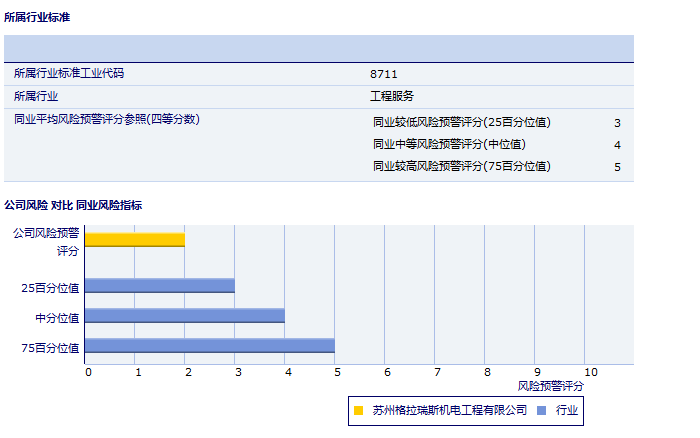Click the 同业较低风险预警评分(25百分位值) text
The width and height of the screenshot is (700, 438).
[461, 122]
